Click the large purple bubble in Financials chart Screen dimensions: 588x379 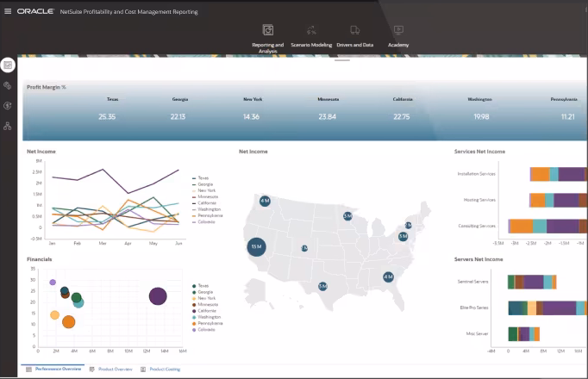pos(158,296)
